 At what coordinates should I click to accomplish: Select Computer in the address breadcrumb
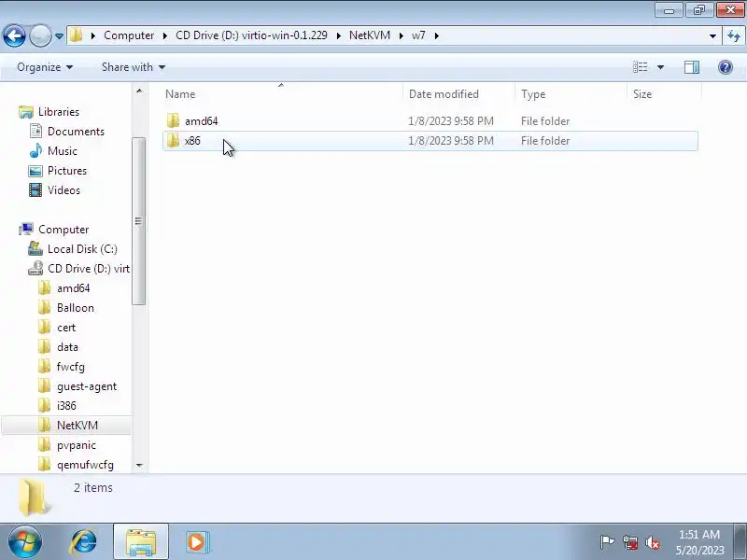point(129,35)
